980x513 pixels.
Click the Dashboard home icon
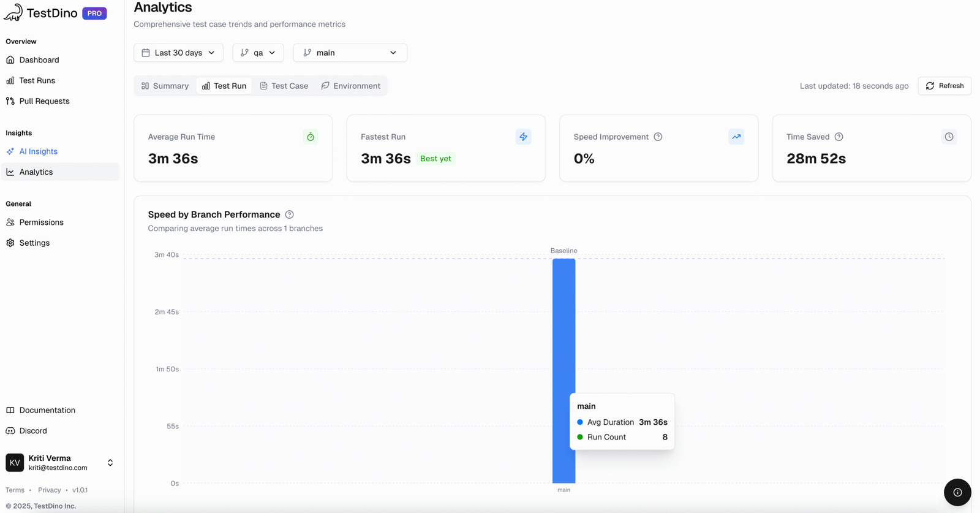pyautogui.click(x=10, y=60)
